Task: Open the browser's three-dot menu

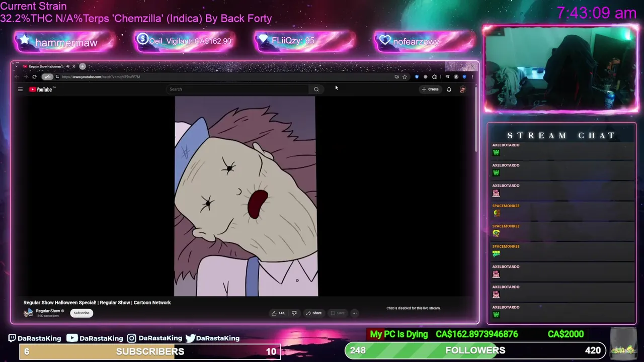Action: click(472, 76)
